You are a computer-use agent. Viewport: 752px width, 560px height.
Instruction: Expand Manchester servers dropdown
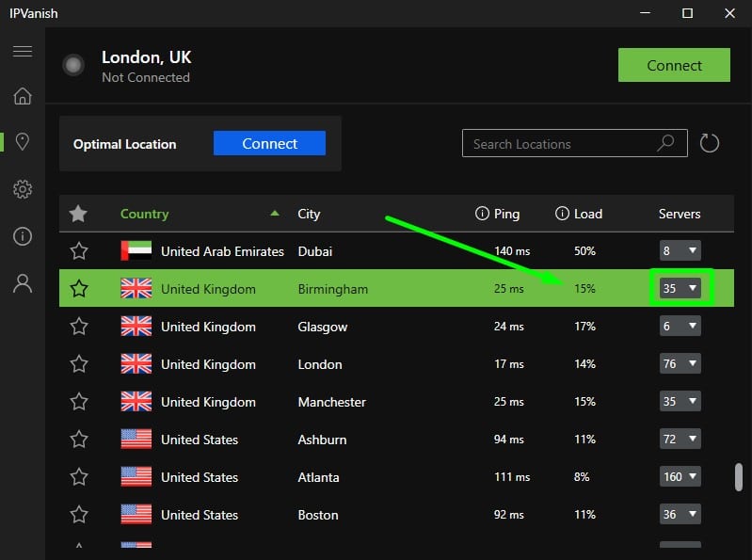(680, 401)
